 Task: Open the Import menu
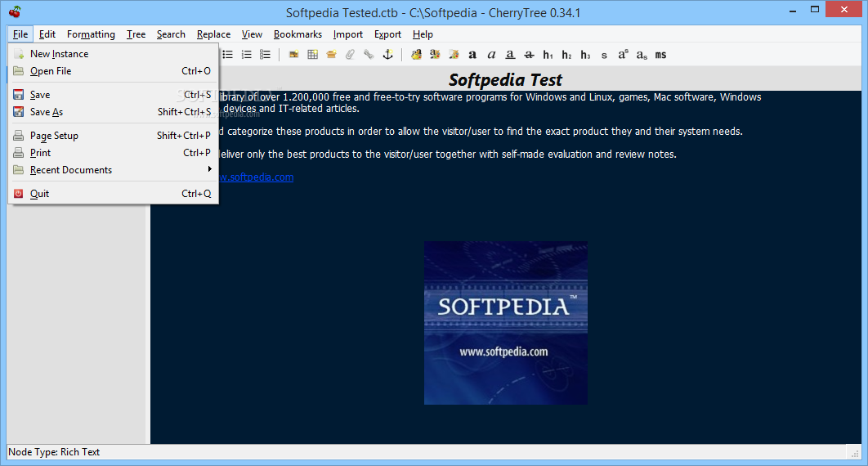coord(347,34)
